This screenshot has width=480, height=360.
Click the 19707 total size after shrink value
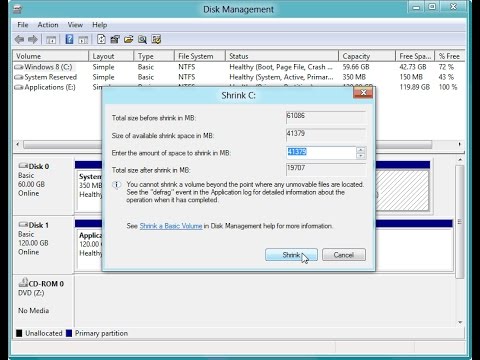tap(326, 170)
